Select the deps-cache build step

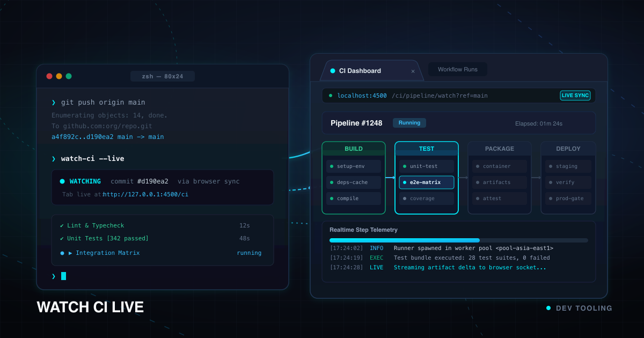pyautogui.click(x=354, y=182)
